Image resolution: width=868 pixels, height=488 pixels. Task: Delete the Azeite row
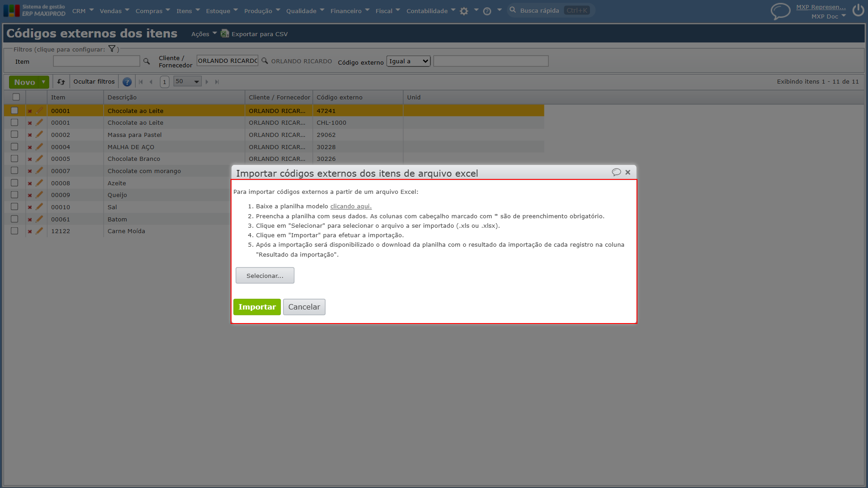point(30,183)
